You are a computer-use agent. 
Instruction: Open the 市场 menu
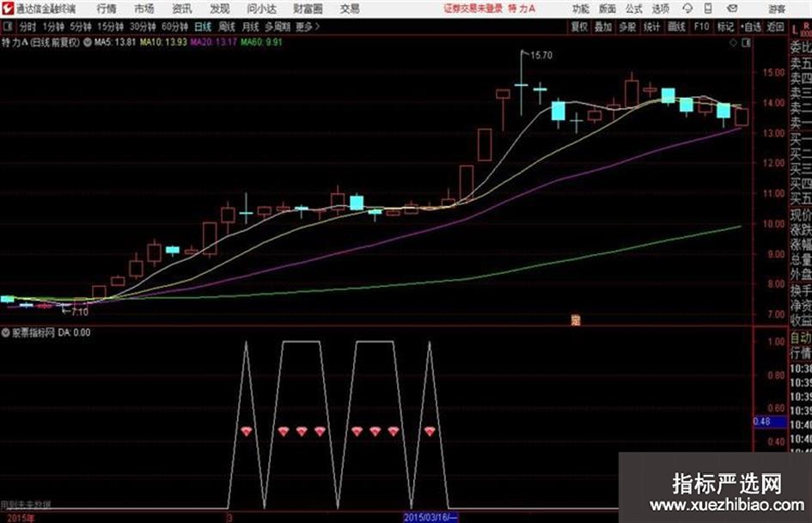tap(144, 9)
